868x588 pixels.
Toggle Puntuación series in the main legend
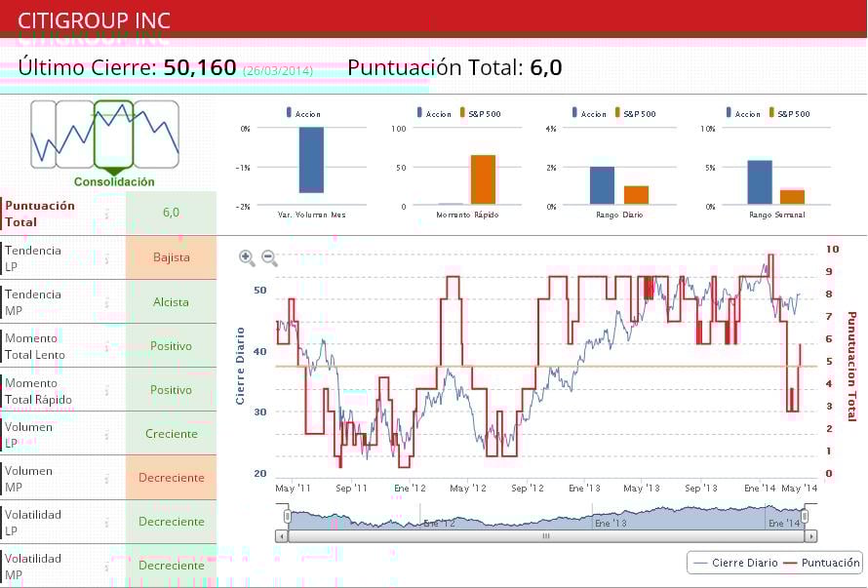click(x=821, y=563)
